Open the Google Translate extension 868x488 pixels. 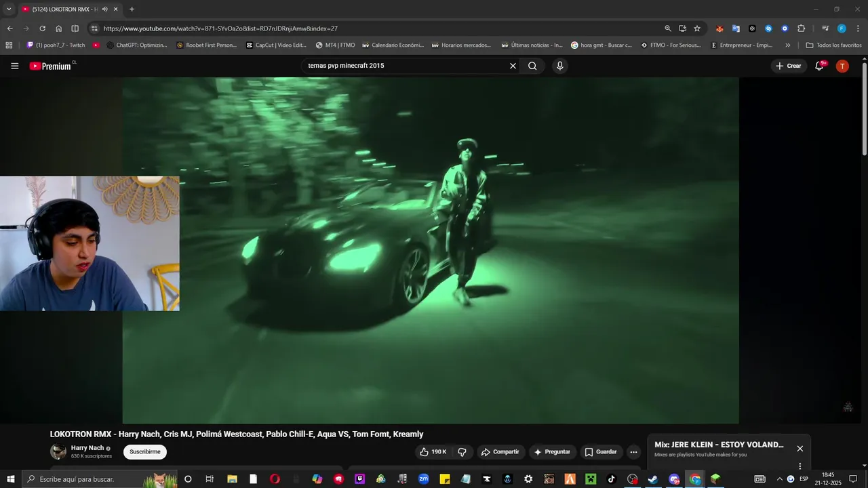pos(736,28)
